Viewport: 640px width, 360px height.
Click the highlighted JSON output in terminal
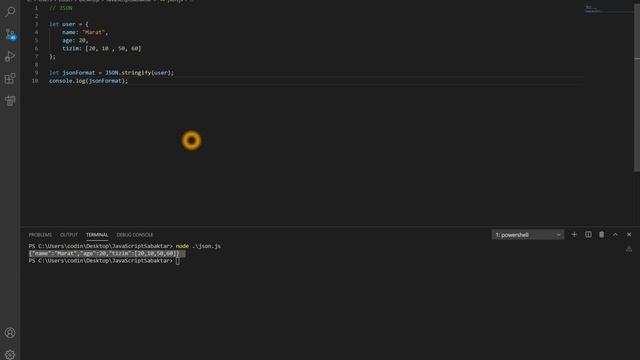tap(107, 253)
